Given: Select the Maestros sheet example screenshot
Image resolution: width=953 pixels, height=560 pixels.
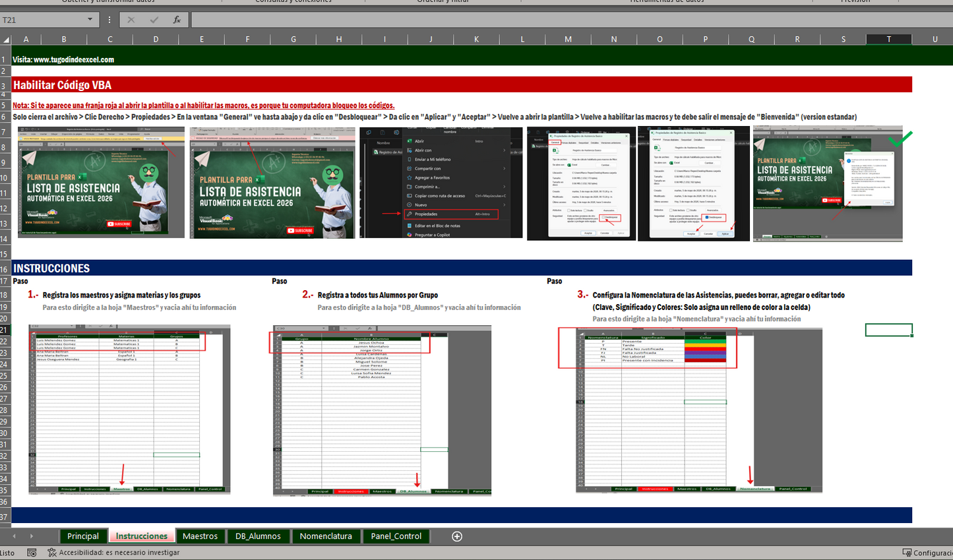Looking at the screenshot, I should 129,409.
